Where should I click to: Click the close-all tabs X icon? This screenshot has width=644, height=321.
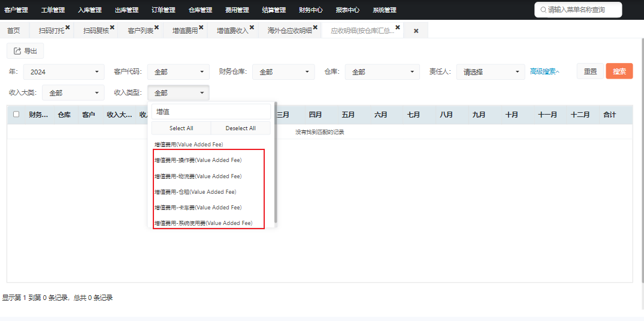pos(416,31)
